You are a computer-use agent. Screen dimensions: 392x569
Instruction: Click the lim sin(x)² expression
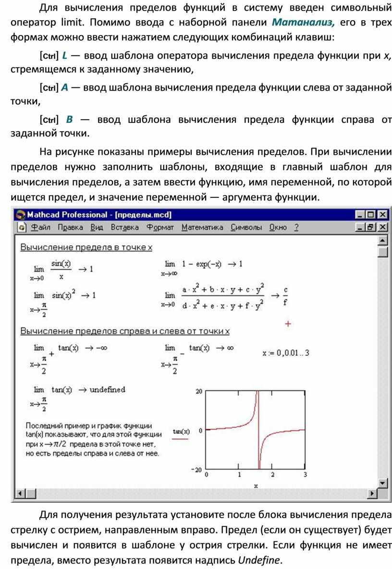63,303
